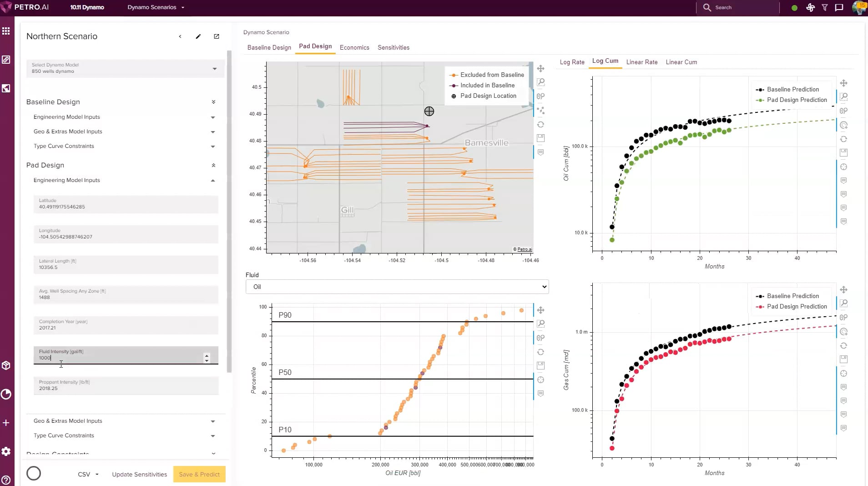Screen dimensions: 868x486
Task: Select the map's pan tool
Action: tap(540, 69)
